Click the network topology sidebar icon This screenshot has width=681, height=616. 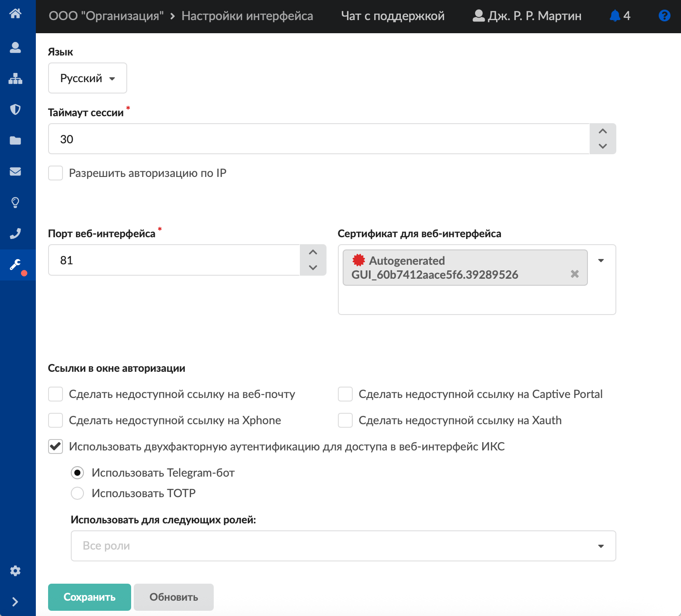15,79
